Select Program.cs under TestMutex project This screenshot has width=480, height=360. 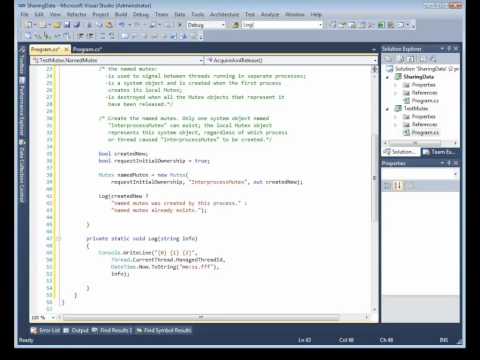coord(421,133)
